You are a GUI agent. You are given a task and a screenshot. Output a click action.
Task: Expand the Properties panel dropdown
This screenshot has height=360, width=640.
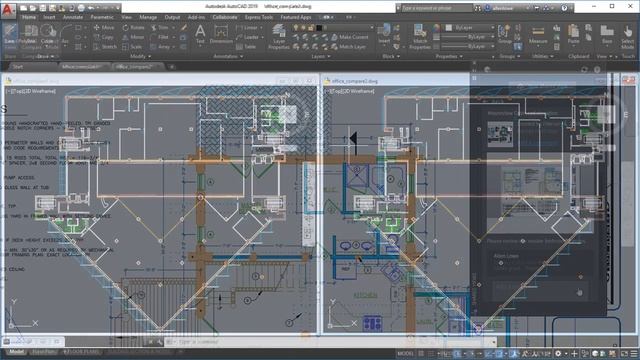(x=449, y=56)
